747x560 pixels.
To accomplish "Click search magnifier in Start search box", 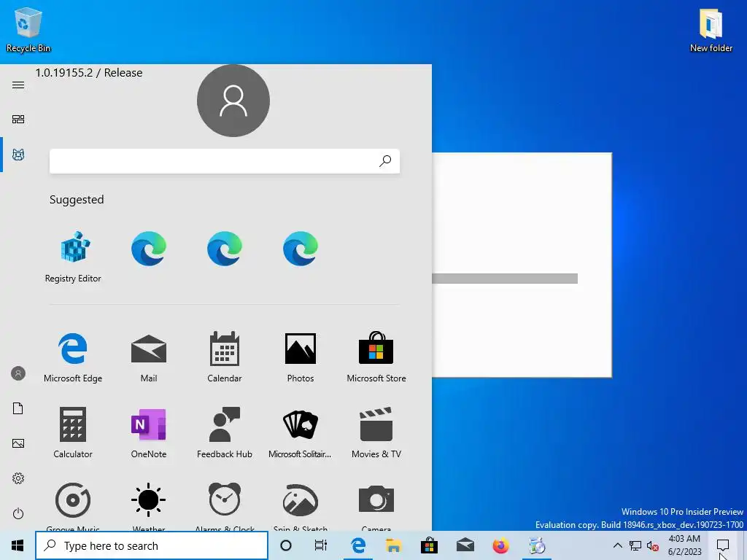I will [x=385, y=161].
